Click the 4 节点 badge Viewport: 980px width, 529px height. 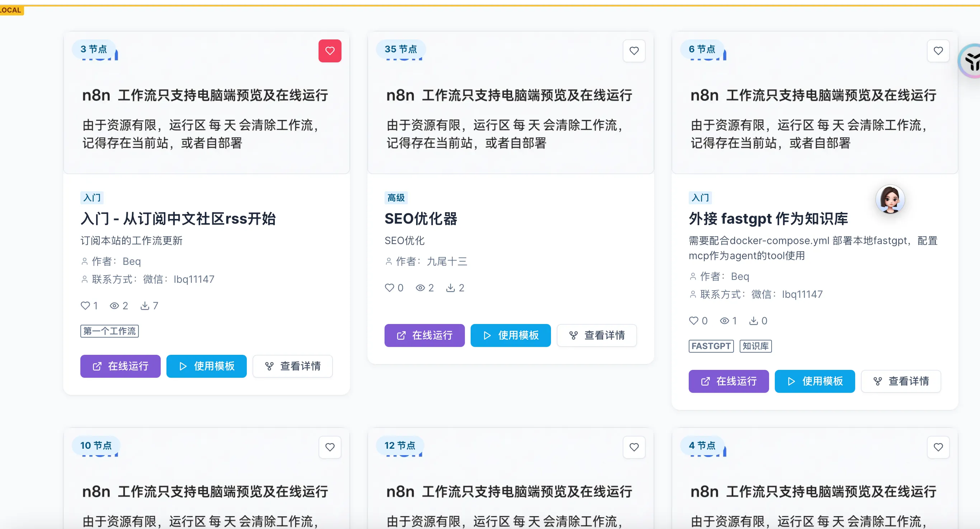[x=702, y=445]
